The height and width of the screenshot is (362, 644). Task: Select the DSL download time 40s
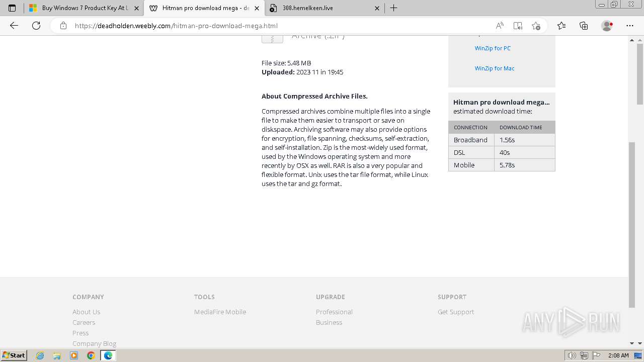[x=505, y=152]
